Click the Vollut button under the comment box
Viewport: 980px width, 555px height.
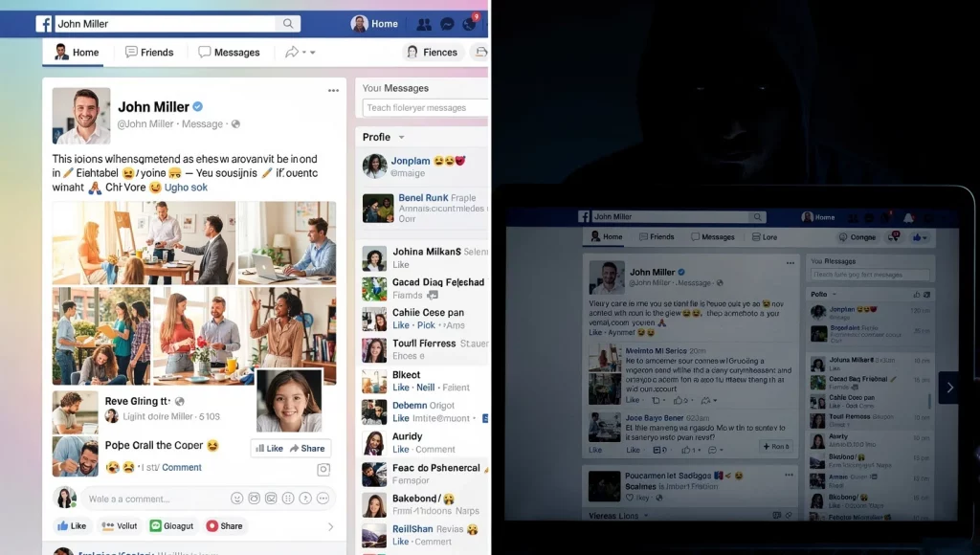(x=120, y=526)
